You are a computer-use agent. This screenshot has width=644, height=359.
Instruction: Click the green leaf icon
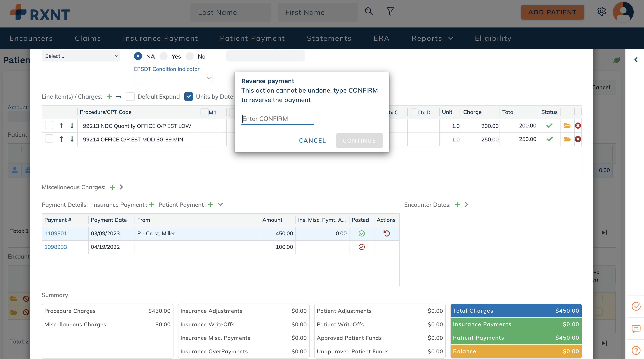click(x=617, y=60)
